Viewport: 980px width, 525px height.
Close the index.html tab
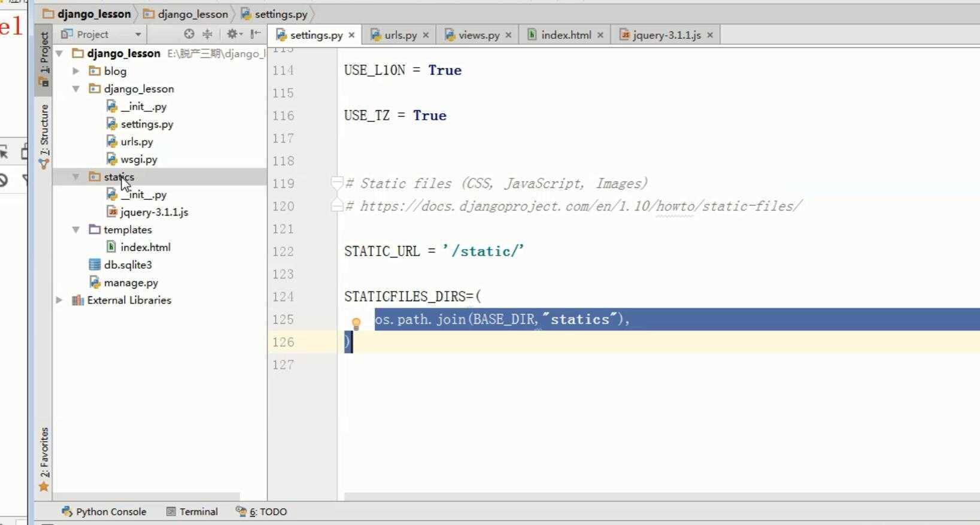click(x=600, y=35)
